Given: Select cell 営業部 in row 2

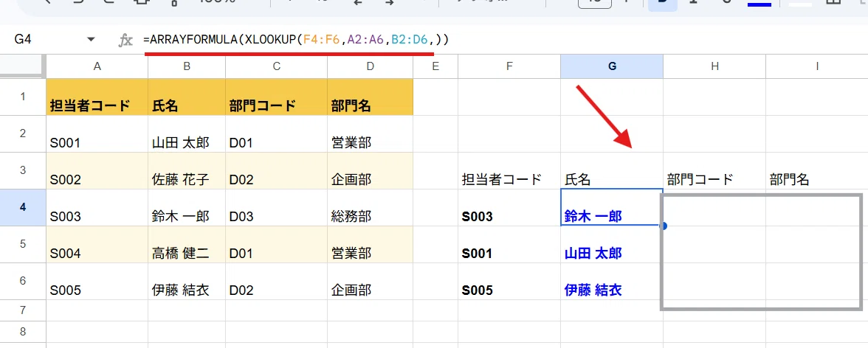Looking at the screenshot, I should [x=370, y=134].
